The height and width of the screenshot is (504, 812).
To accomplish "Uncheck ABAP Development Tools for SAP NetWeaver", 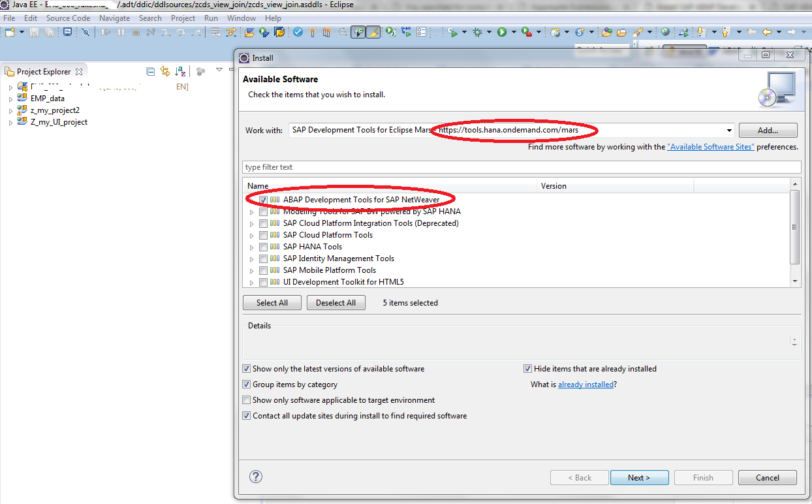I will click(263, 199).
